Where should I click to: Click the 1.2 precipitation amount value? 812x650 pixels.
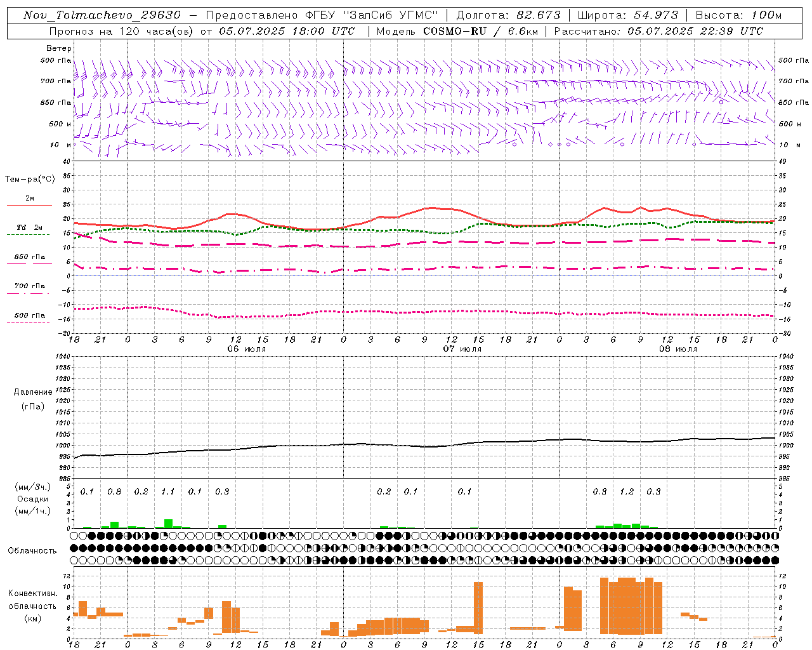click(627, 491)
